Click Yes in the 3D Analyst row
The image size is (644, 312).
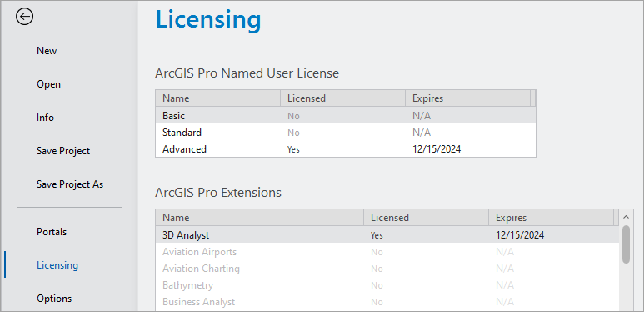[x=377, y=235]
